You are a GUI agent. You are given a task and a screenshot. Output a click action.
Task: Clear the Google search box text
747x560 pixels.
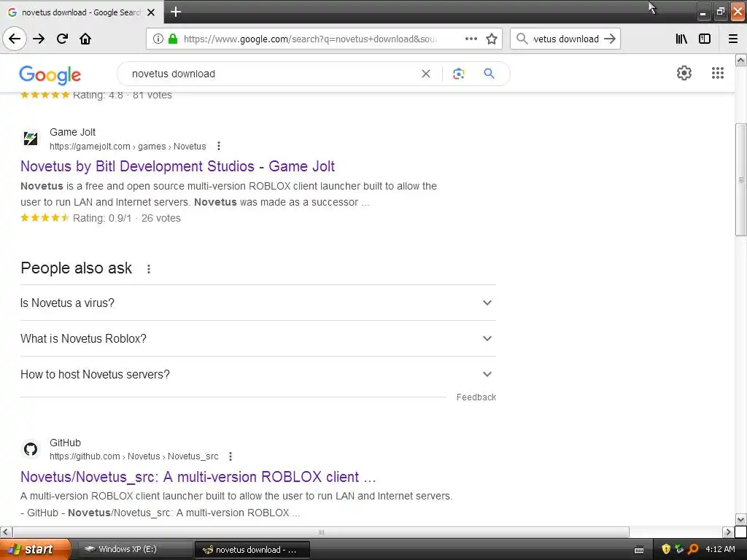[x=426, y=74]
